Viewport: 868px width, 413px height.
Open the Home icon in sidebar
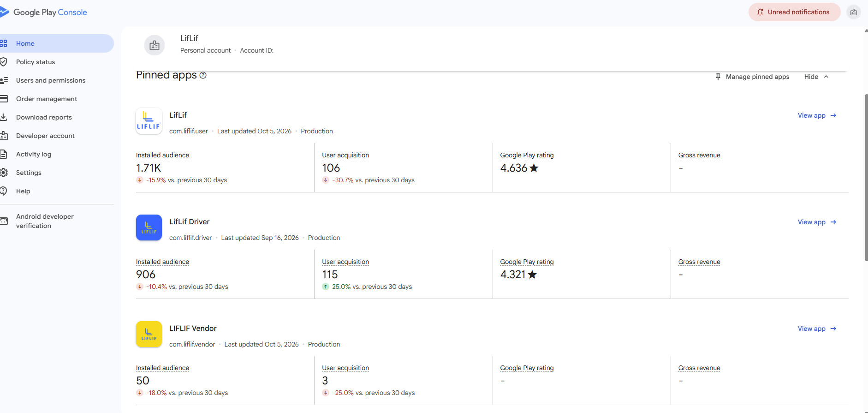[x=4, y=43]
